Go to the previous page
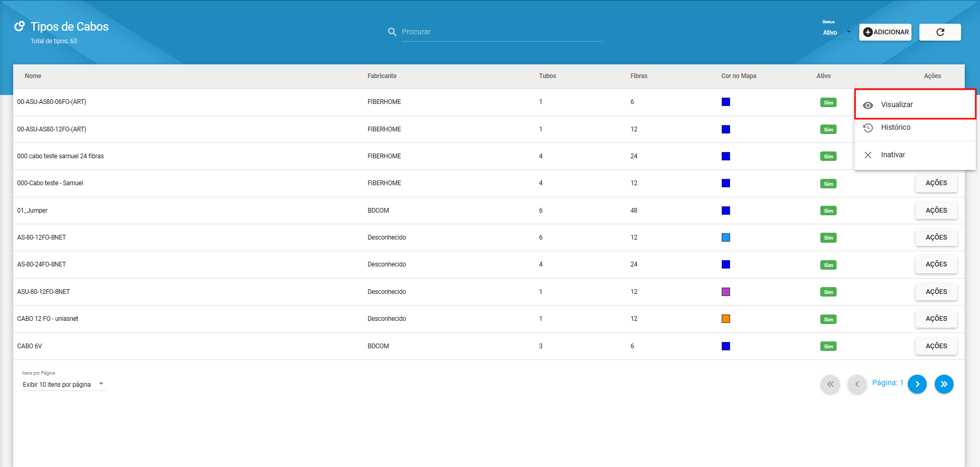This screenshot has height=467, width=980. [x=857, y=384]
